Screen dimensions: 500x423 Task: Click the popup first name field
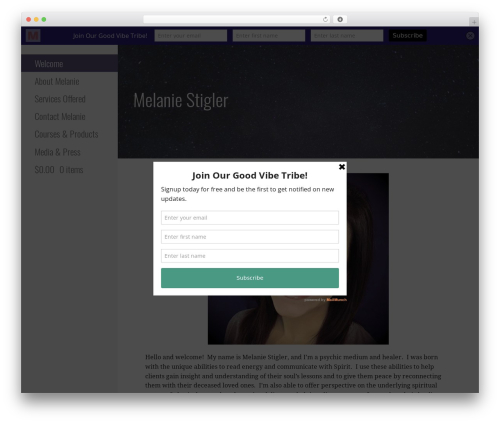click(250, 237)
